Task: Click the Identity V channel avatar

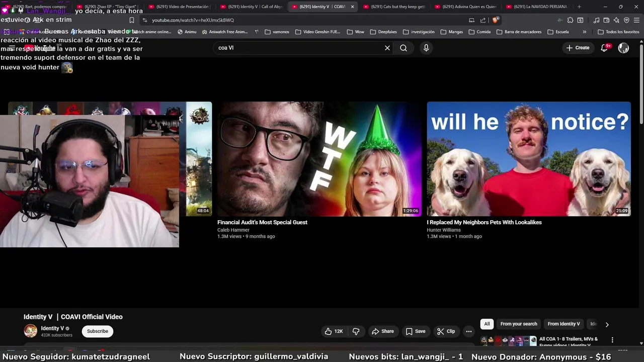Action: pos(31,331)
